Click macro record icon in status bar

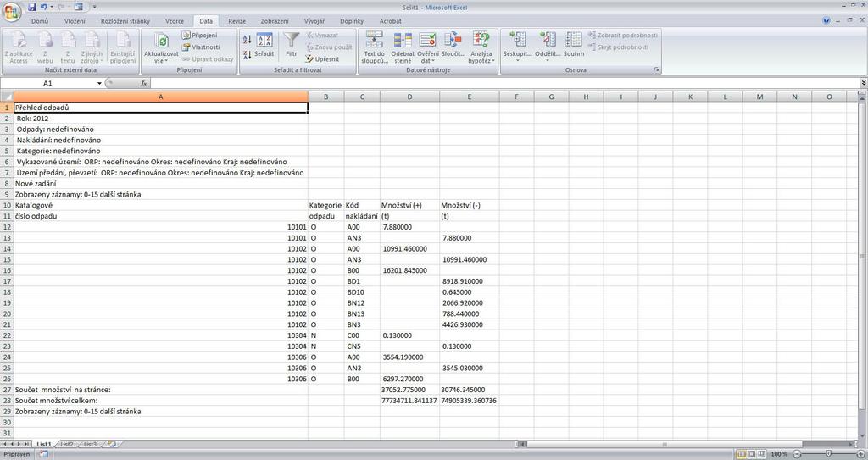pos(43,454)
